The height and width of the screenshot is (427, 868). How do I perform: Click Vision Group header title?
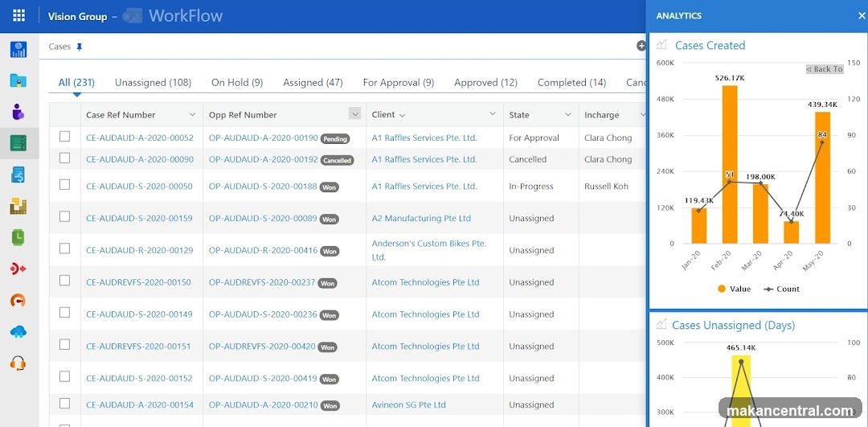click(x=77, y=16)
